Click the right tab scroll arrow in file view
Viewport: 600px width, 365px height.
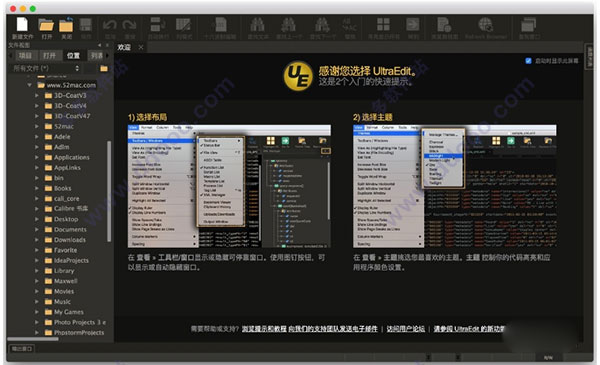click(107, 56)
